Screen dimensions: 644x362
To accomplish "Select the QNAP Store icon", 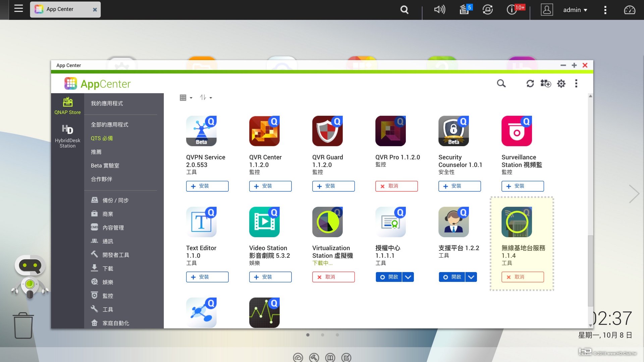I will point(67,106).
